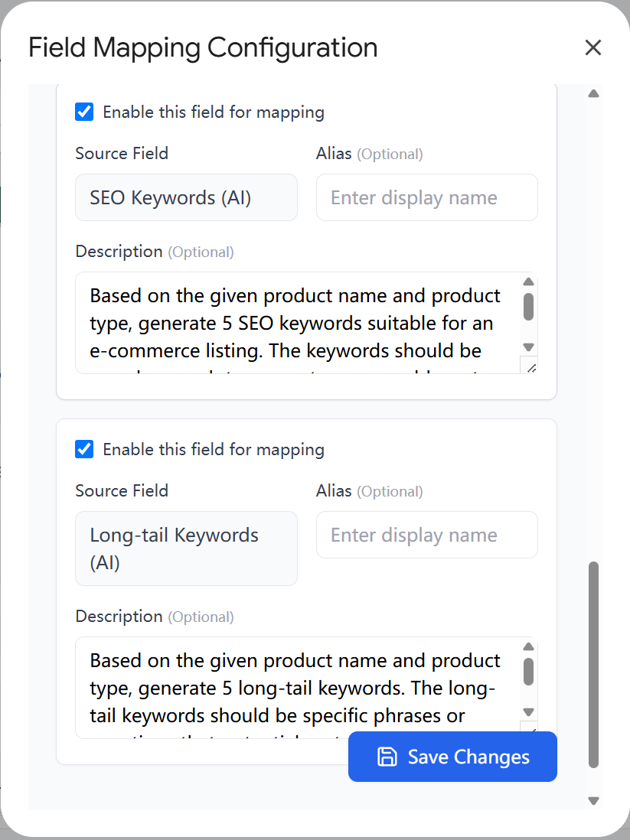Disable mapping for Long-tail Keywords (AI) field
The width and height of the screenshot is (630, 840).
(84, 449)
